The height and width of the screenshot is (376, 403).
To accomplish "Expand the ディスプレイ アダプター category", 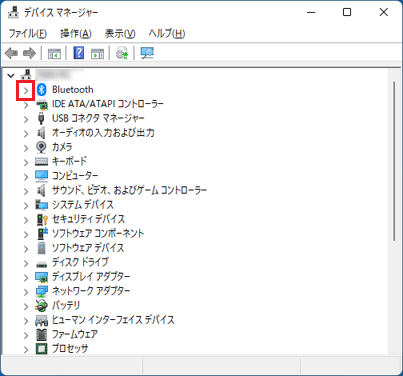I will (26, 277).
